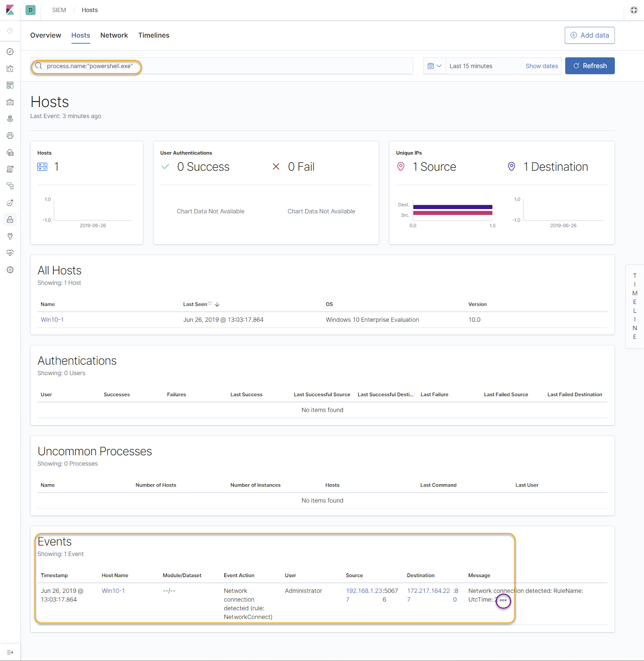Open the vertical TIMELINE flyout tab

pyautogui.click(x=635, y=306)
